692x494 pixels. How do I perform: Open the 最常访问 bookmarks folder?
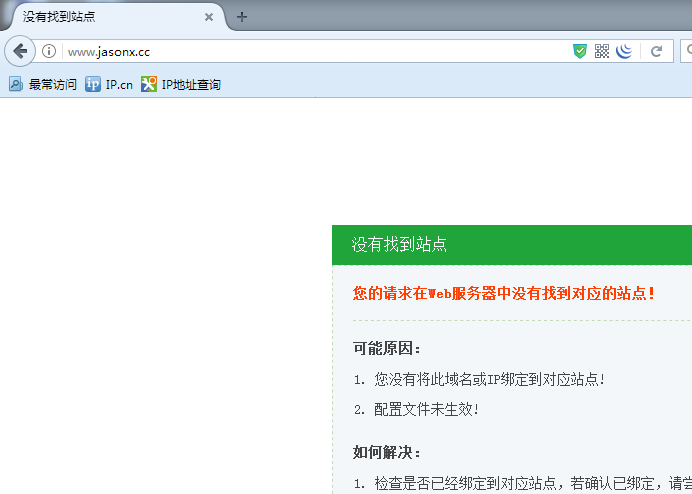43,84
